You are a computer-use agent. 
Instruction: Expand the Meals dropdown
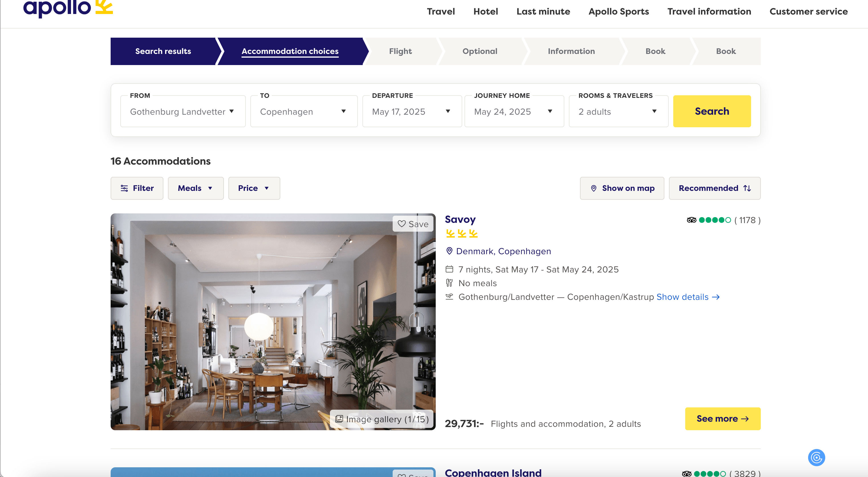pos(195,188)
